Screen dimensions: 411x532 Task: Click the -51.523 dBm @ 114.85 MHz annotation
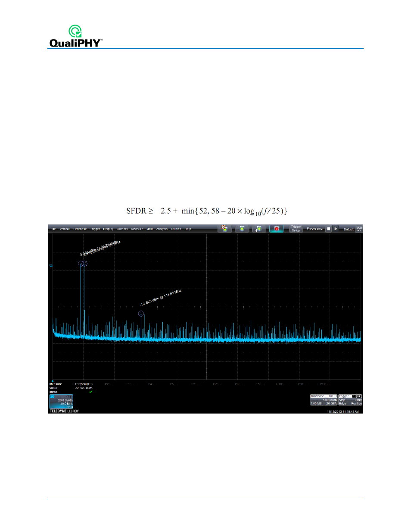point(161,298)
